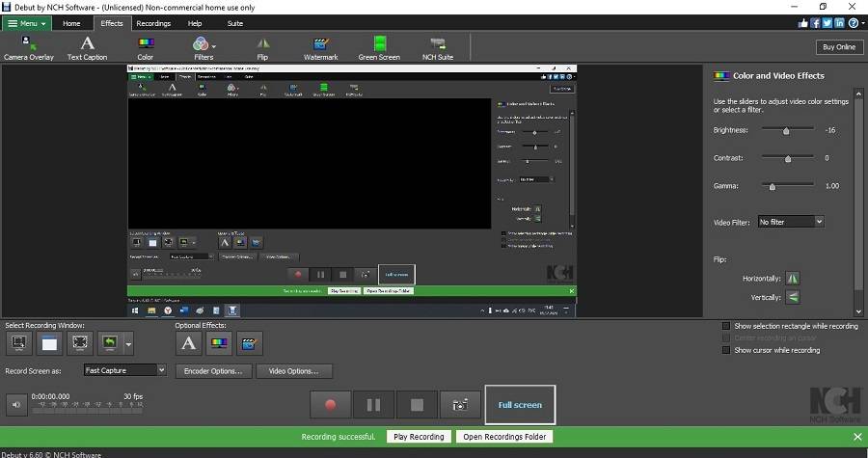Enable Show selection rectangle while recording
The height and width of the screenshot is (458, 868).
726,326
